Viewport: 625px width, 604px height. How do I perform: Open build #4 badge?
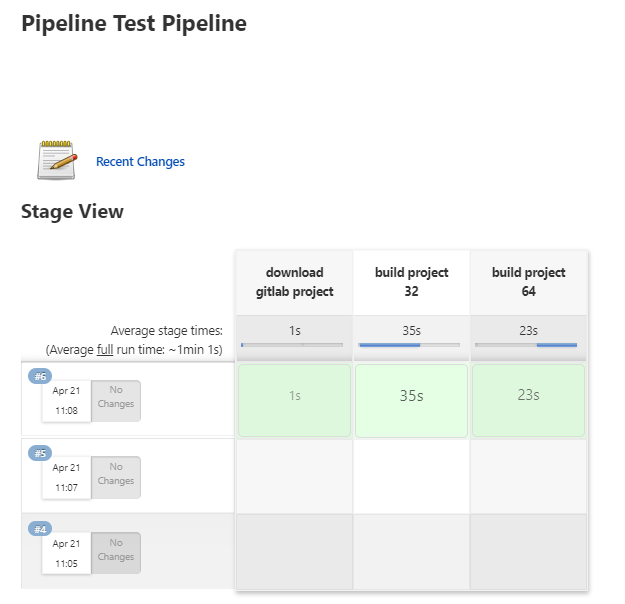tap(40, 528)
